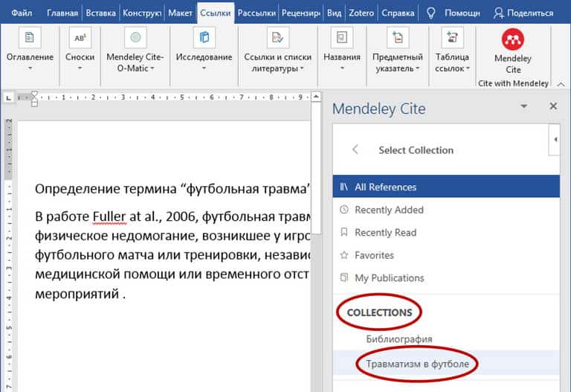This screenshot has width=571, height=392.
Task: Click the Исследование research icon
Action: point(204,37)
